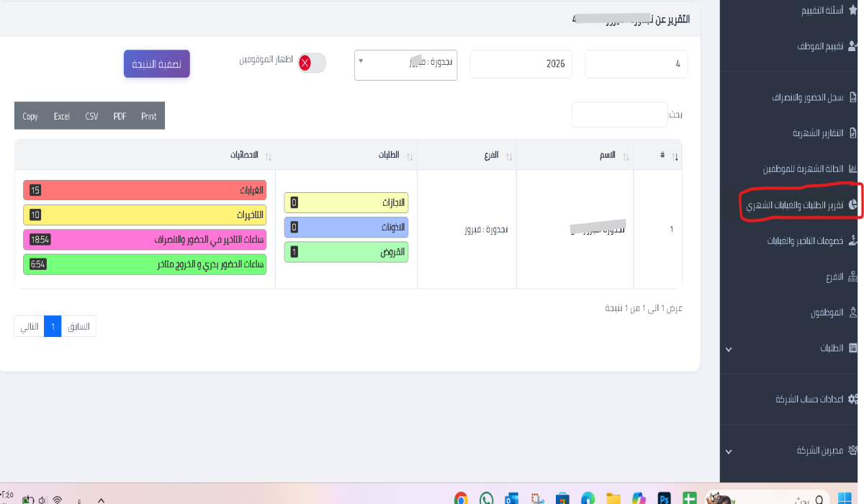Click the red الغيابات stat bar

coord(144,190)
